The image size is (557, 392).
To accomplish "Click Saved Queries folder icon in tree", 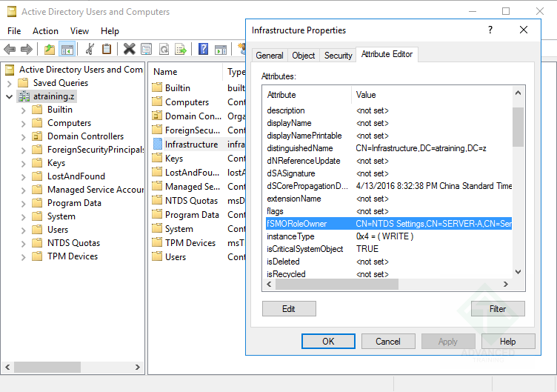I will (x=23, y=83).
